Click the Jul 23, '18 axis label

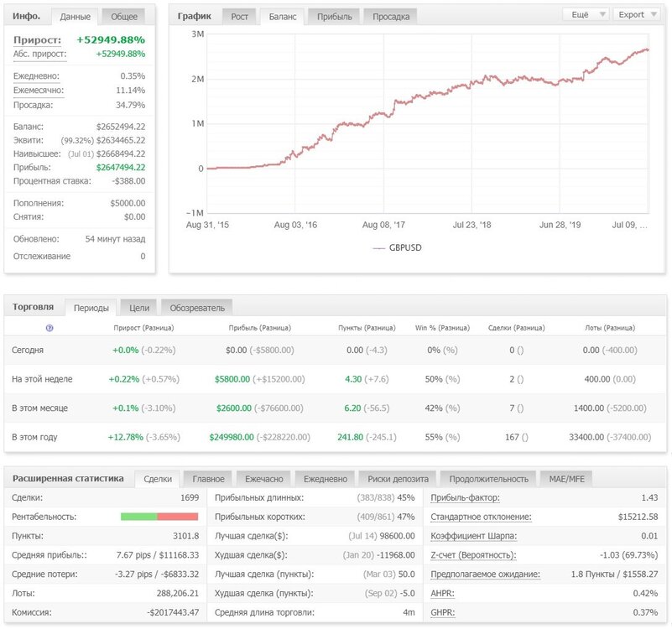(471, 225)
